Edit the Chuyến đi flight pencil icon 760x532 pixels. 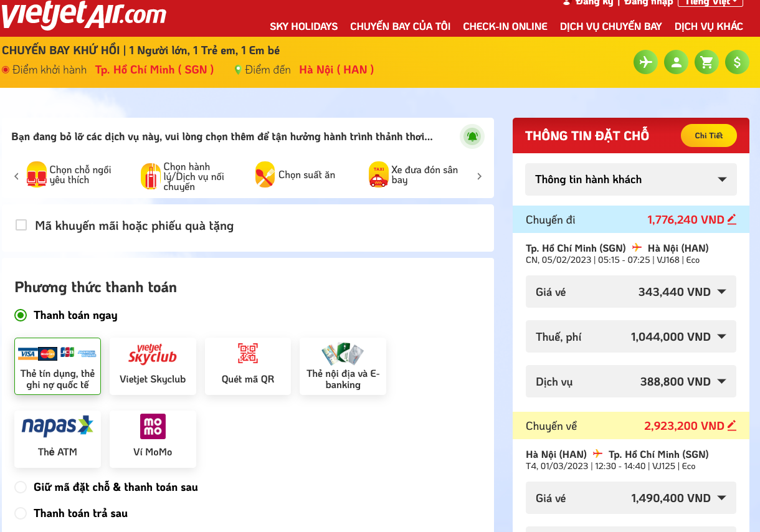pos(732,219)
